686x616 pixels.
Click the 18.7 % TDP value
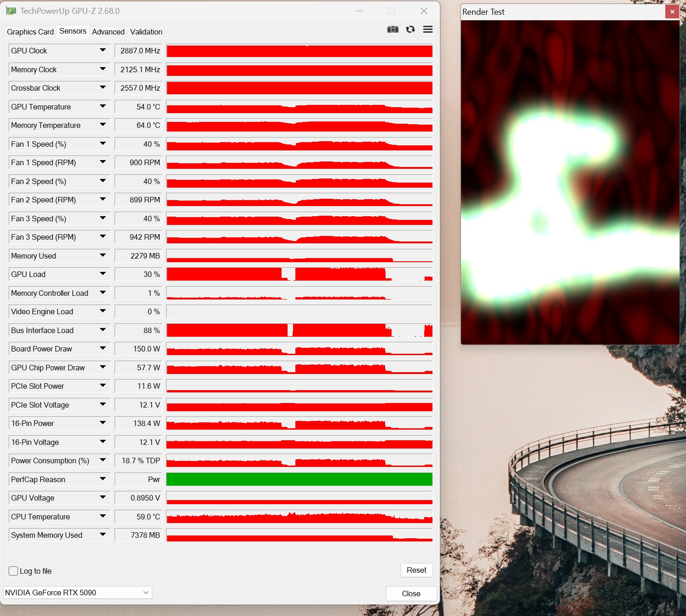pyautogui.click(x=138, y=461)
